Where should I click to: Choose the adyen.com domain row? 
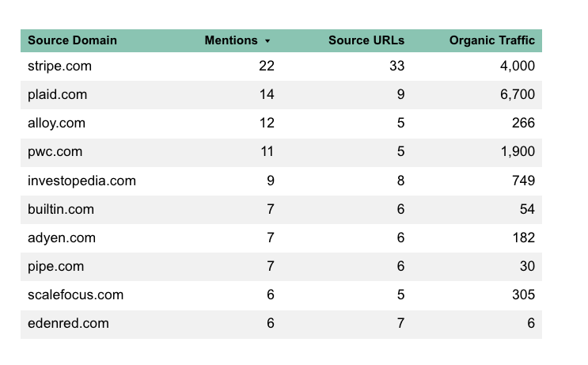(x=62, y=238)
